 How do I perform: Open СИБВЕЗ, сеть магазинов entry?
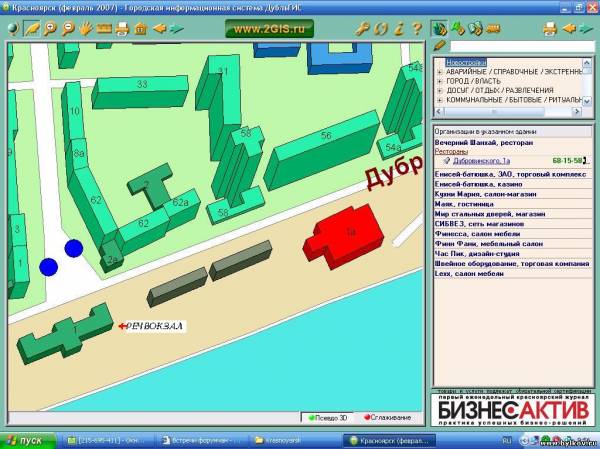point(479,224)
